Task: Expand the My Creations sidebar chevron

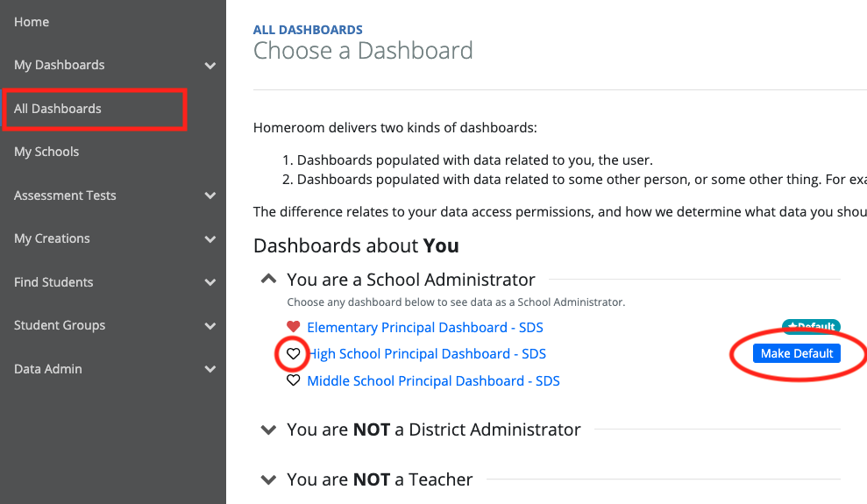Action: pyautogui.click(x=210, y=239)
